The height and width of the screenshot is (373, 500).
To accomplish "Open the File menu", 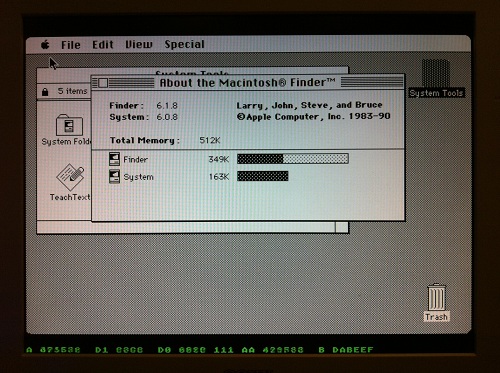I will pos(71,45).
